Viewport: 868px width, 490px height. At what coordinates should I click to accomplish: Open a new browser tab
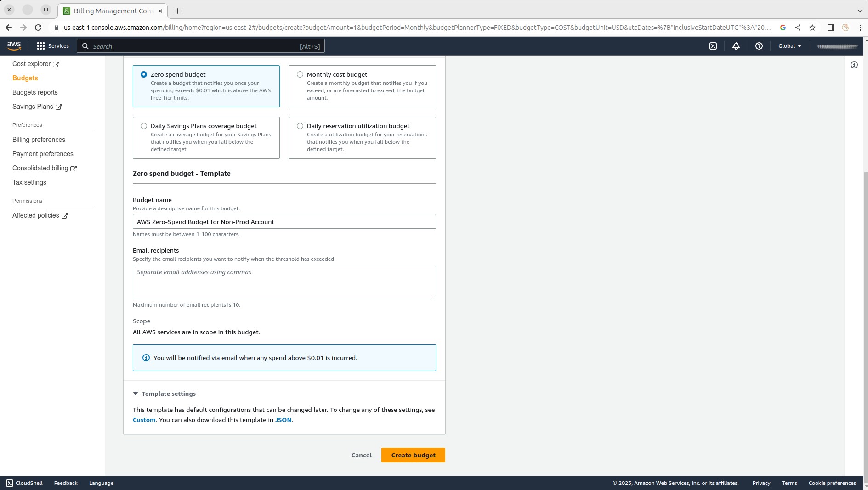178,11
